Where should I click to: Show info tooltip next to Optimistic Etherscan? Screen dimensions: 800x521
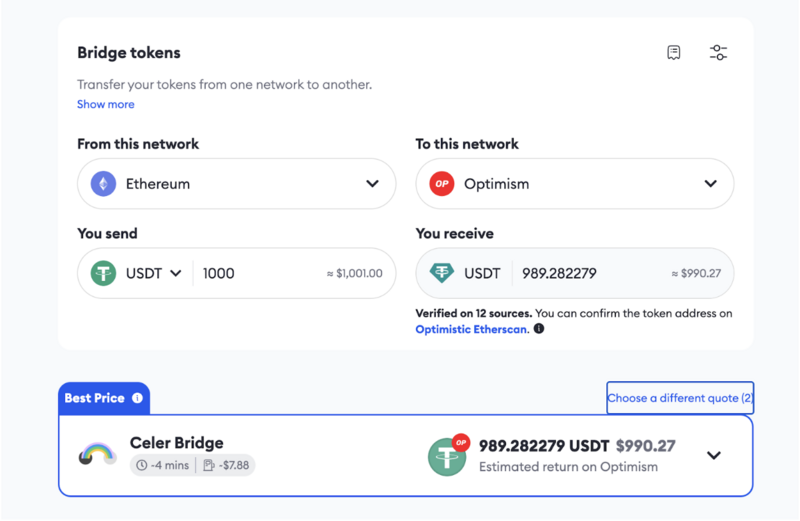[x=539, y=329]
